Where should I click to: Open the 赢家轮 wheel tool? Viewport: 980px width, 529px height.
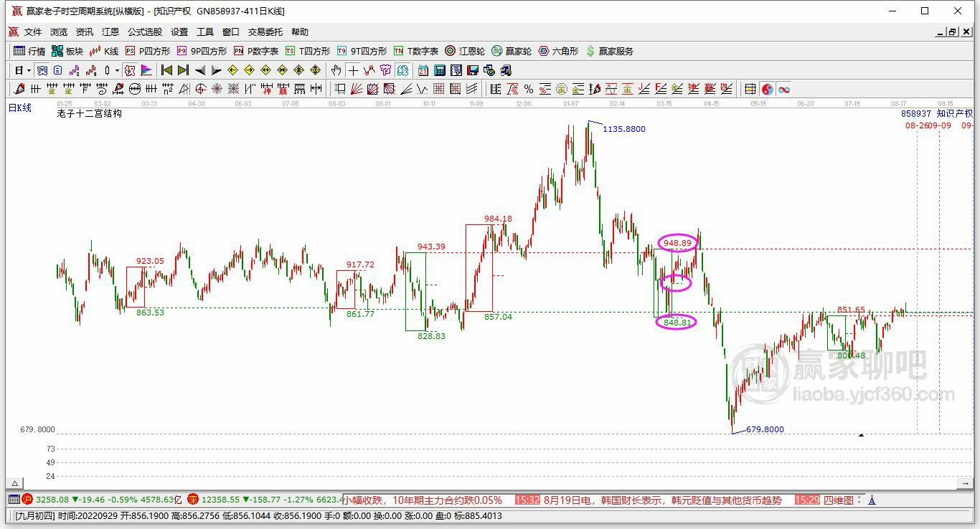512,51
